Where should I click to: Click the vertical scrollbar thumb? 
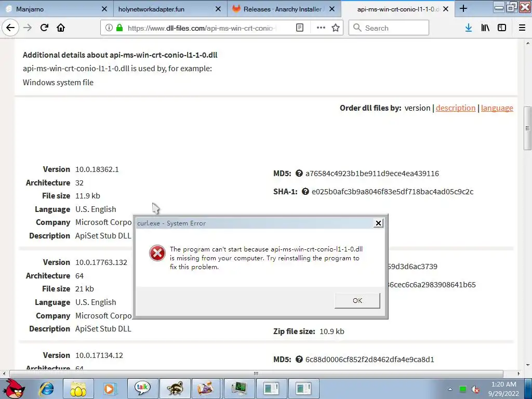coord(527,128)
